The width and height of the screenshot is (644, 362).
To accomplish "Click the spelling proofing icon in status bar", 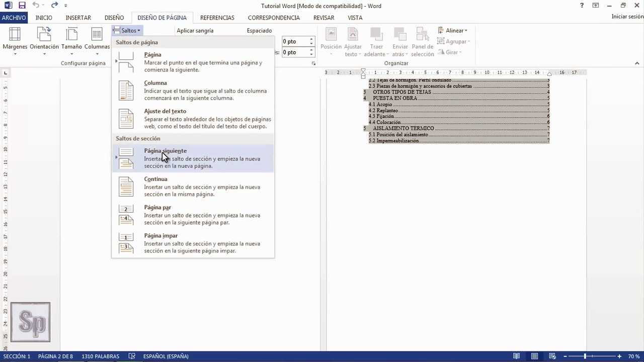I will point(132,356).
